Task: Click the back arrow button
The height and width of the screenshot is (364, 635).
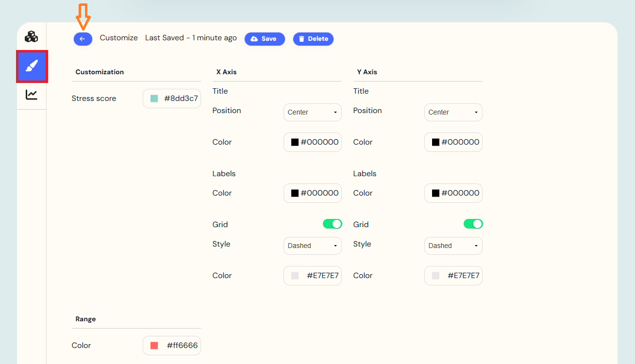Action: point(83,39)
